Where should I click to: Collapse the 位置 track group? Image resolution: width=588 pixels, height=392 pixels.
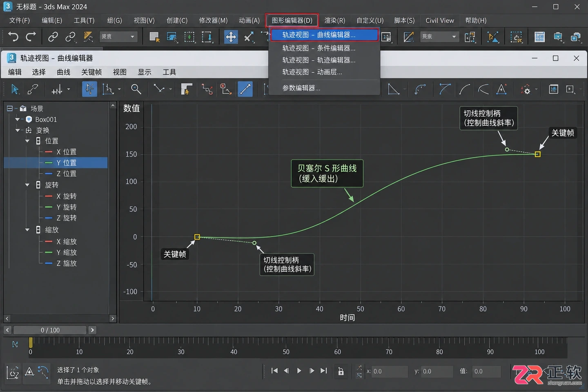(x=27, y=141)
